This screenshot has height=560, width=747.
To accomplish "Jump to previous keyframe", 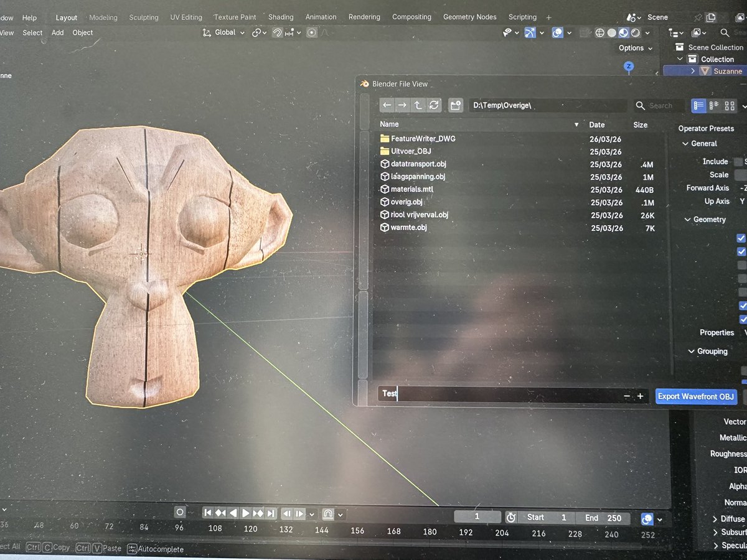I will [220, 513].
